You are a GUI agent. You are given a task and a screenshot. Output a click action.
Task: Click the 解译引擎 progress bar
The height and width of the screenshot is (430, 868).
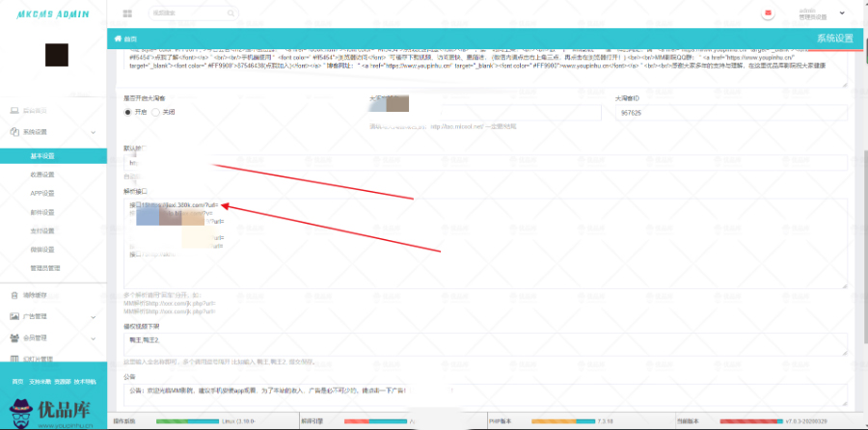click(375, 421)
